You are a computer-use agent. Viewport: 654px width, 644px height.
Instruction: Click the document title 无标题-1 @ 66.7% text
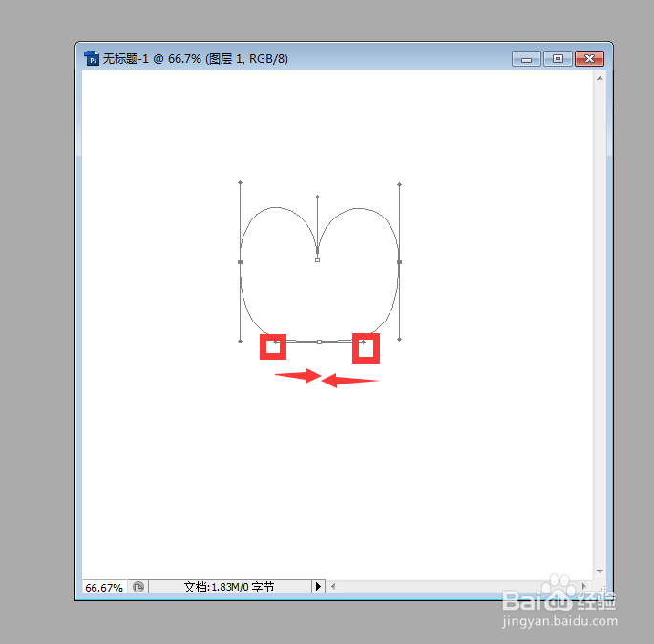click(x=152, y=59)
